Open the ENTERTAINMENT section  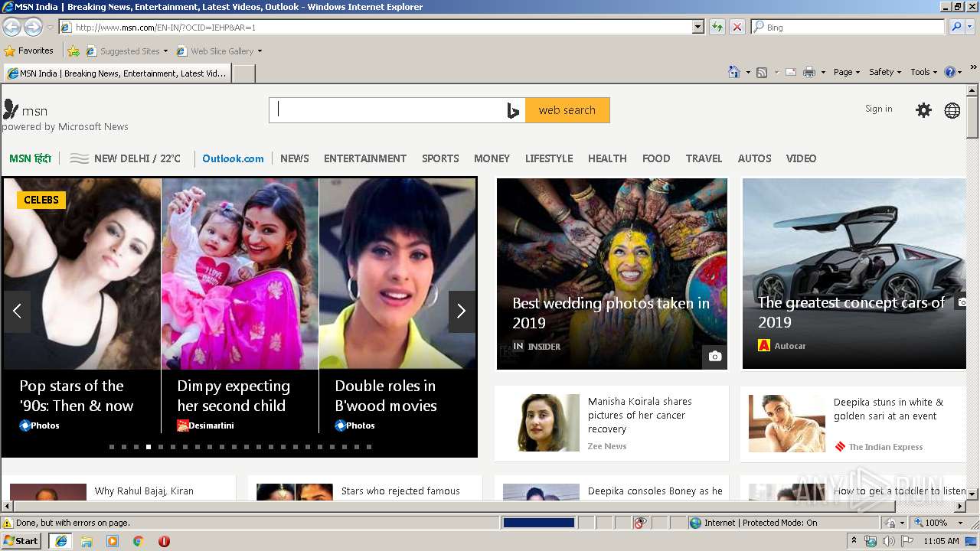pyautogui.click(x=365, y=158)
